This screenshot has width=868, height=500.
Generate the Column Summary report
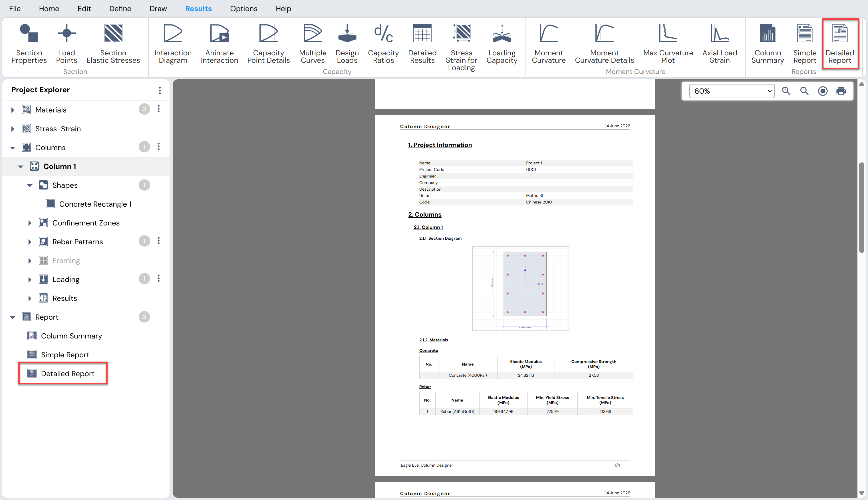point(768,43)
